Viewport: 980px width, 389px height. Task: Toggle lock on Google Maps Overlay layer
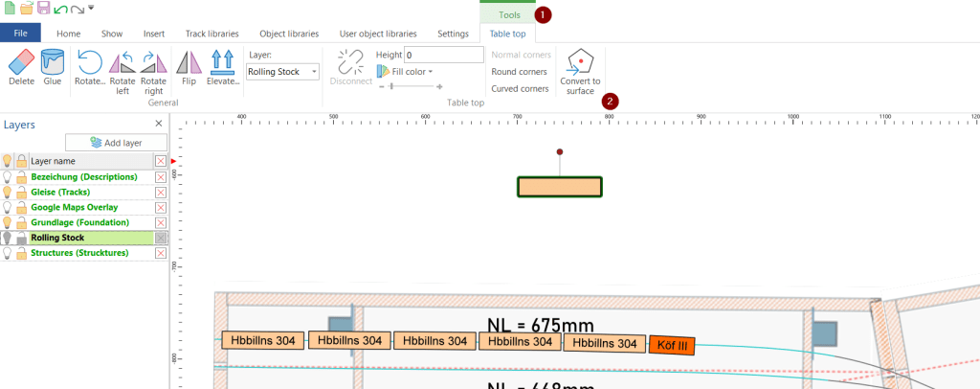20,207
